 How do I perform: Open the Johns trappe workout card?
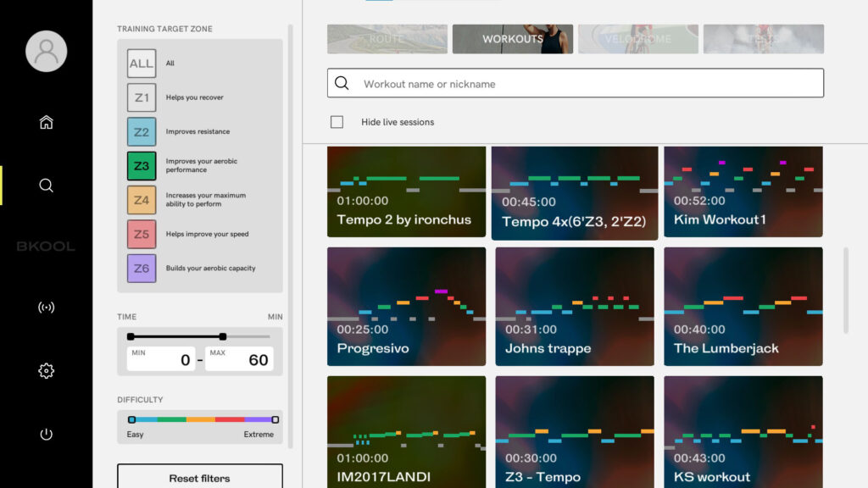point(575,307)
